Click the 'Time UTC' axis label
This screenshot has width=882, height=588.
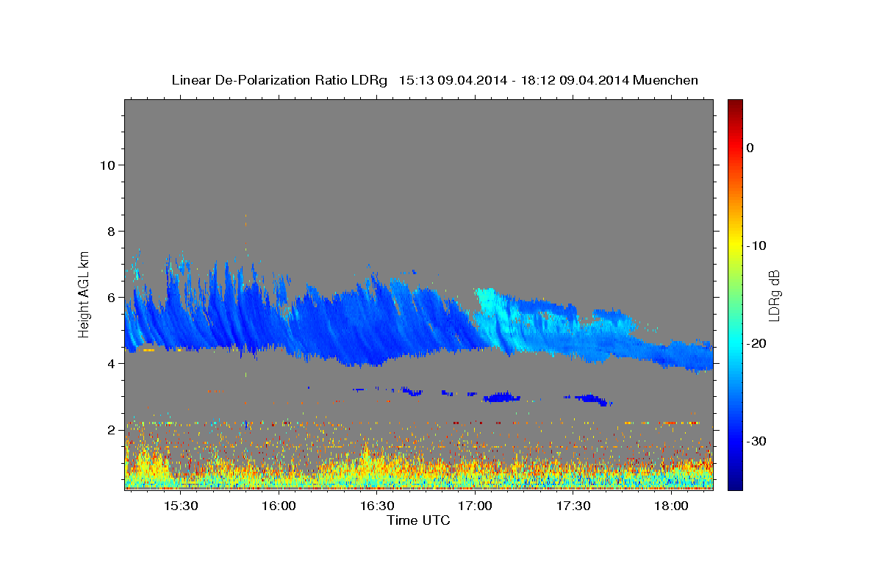418,520
